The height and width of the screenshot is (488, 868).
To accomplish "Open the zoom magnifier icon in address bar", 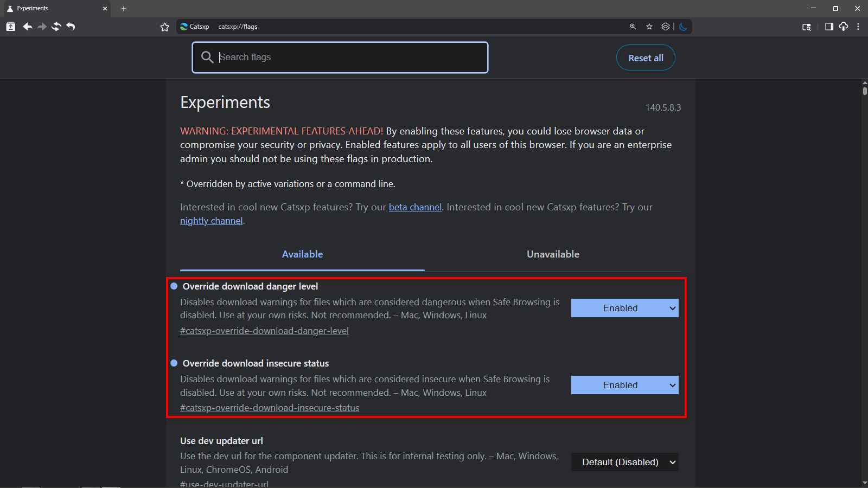I will point(633,27).
